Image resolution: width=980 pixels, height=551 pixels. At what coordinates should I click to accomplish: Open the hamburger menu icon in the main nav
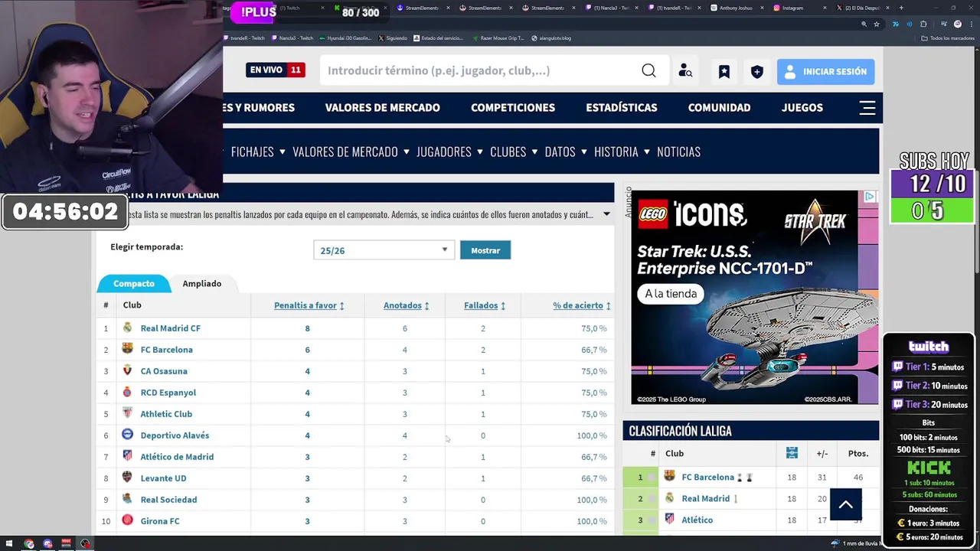[x=867, y=108]
